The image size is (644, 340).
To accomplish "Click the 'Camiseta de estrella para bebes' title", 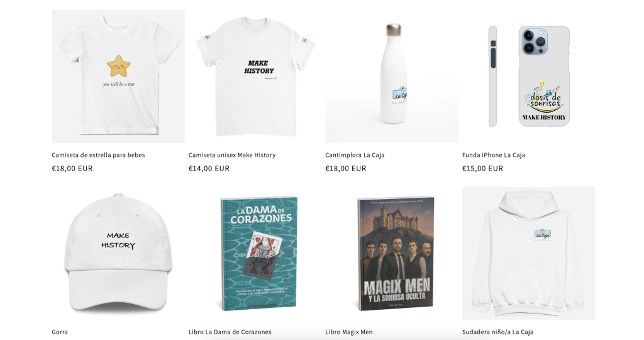I will (98, 155).
